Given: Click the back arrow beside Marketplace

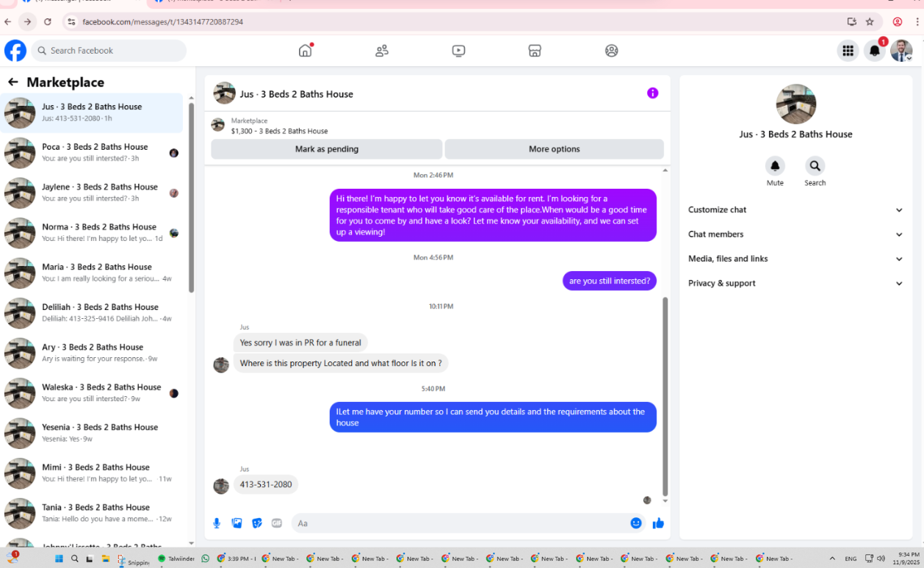Looking at the screenshot, I should tap(12, 82).
